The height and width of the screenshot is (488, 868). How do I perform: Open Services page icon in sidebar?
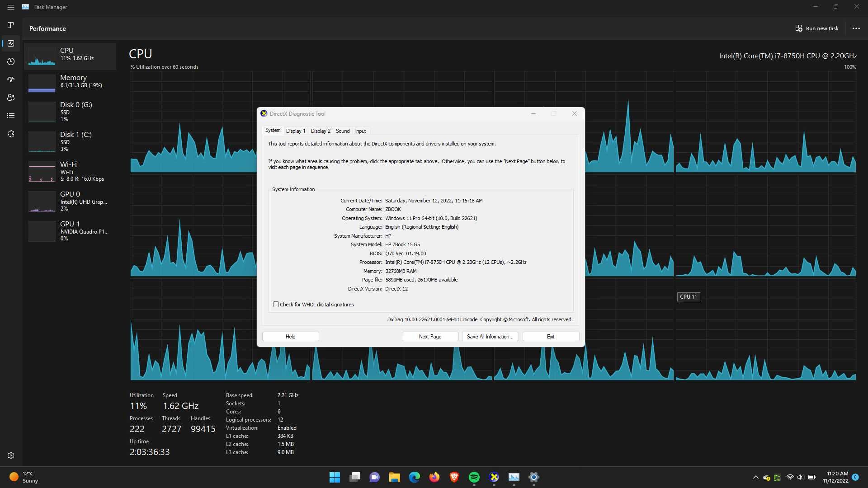coord(11,134)
